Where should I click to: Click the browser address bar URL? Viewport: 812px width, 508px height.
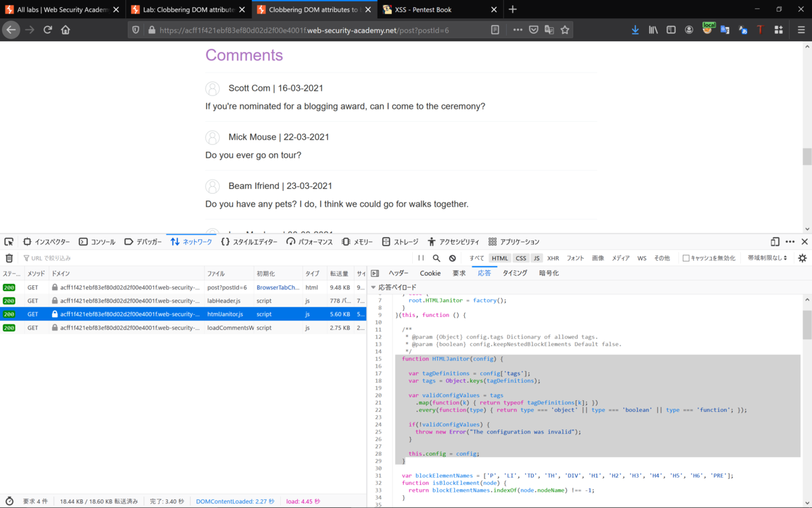(x=304, y=30)
